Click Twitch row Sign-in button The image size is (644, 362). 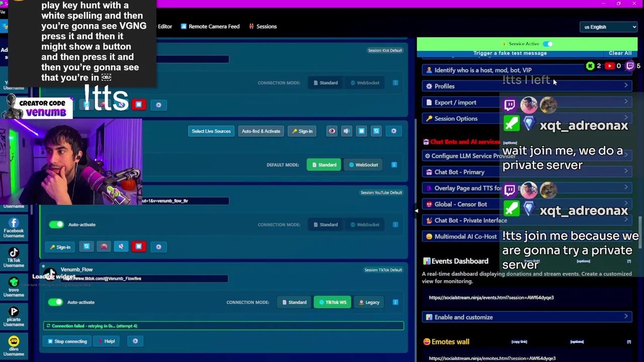point(302,131)
